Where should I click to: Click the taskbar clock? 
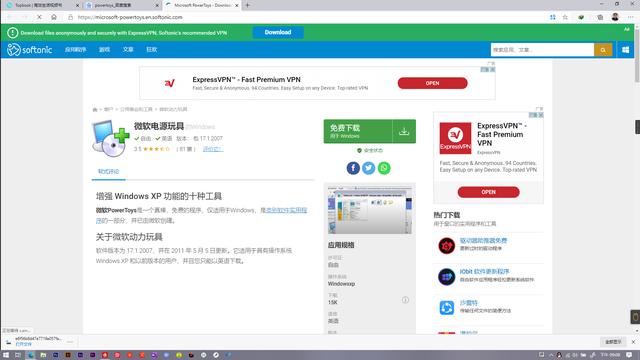click(x=611, y=355)
